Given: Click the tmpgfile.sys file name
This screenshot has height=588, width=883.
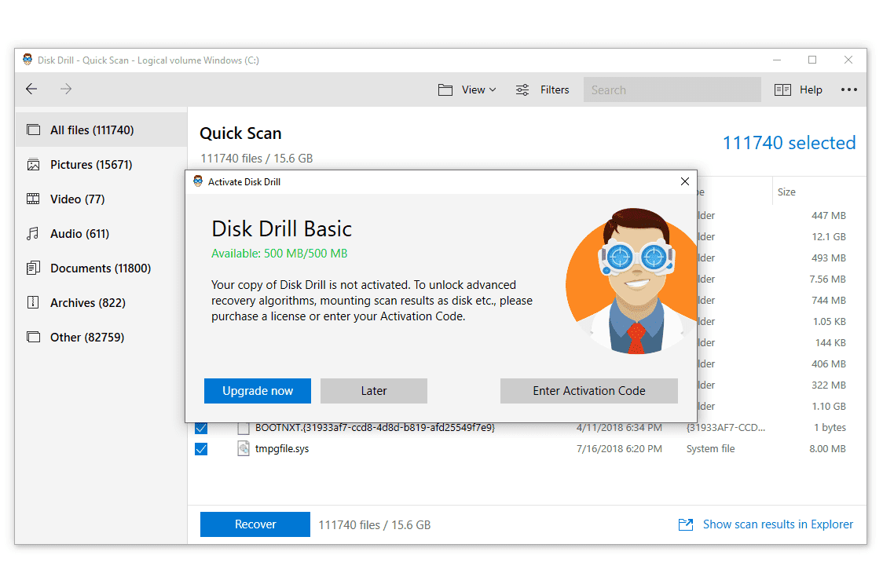Looking at the screenshot, I should (282, 448).
